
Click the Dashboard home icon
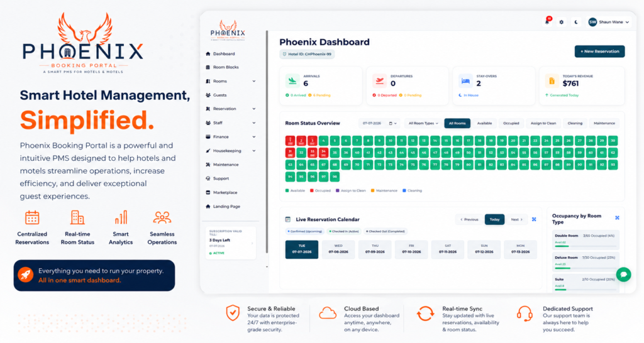point(208,54)
